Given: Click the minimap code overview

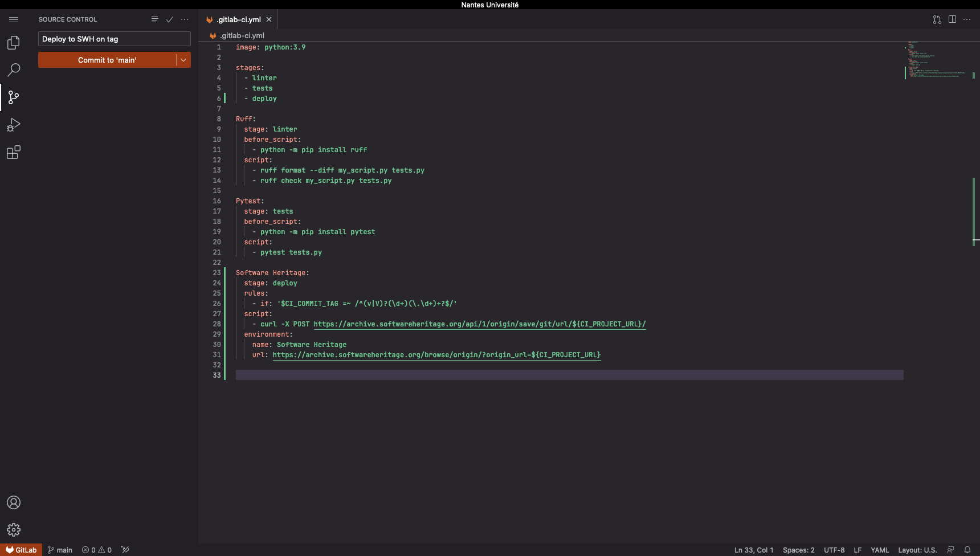Looking at the screenshot, I should [937, 60].
